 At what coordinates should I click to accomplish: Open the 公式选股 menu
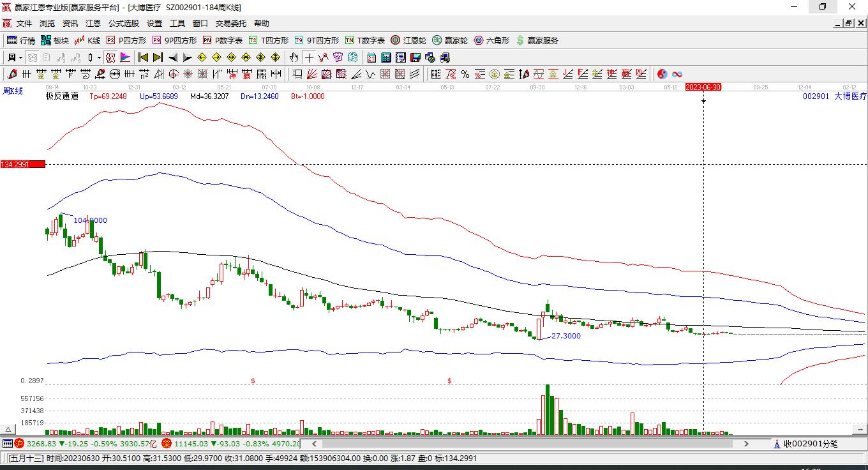(x=123, y=23)
